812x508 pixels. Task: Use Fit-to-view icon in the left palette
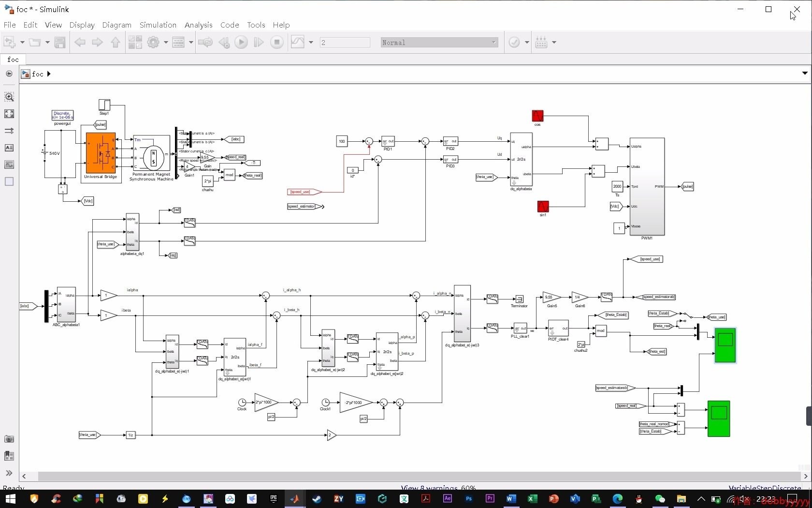(9, 114)
